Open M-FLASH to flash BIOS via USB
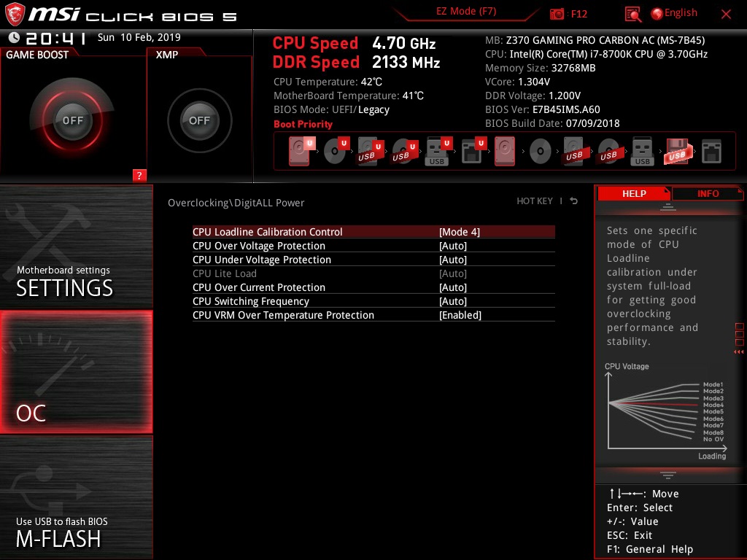The image size is (747, 560). coord(76,497)
